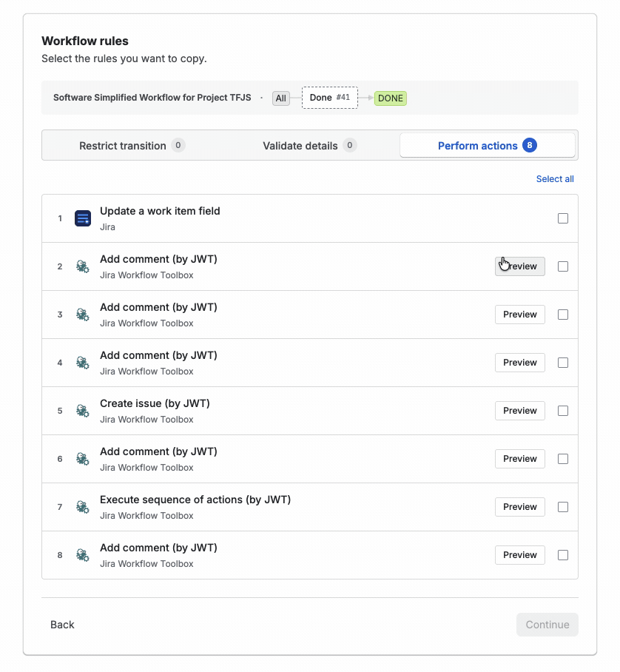Click the text Select the rules you want to copy
Image resolution: width=620 pixels, height=672 pixels.
tap(124, 58)
